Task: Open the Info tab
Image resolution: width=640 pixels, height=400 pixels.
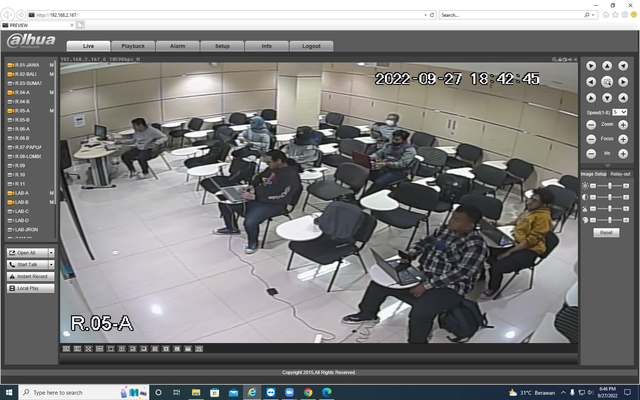Action: click(267, 46)
